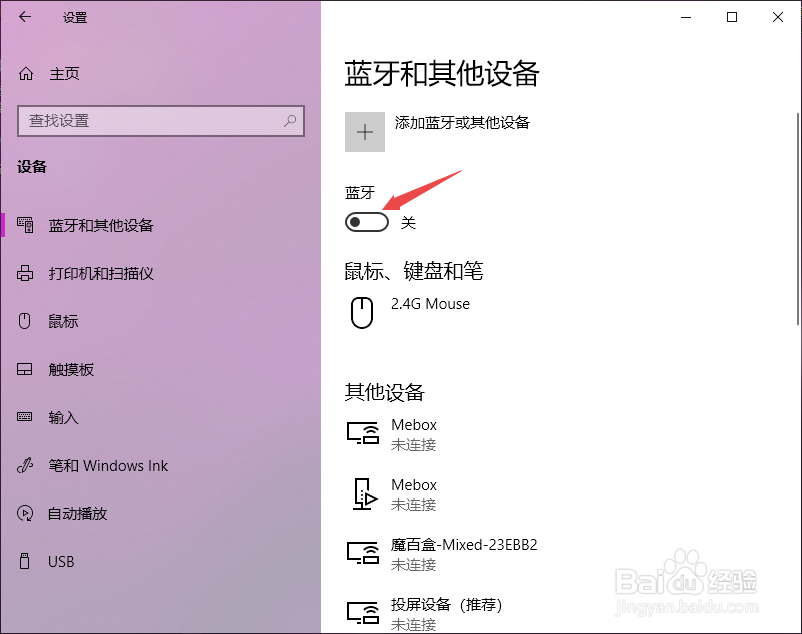Click the touchpad icon in the sidebar

pos(24,369)
